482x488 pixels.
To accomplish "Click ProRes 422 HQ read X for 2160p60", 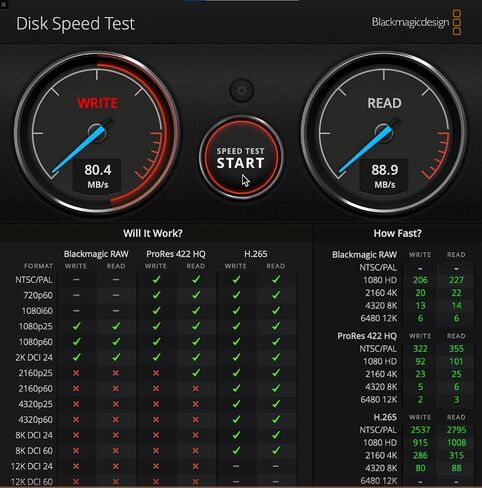I will (196, 388).
